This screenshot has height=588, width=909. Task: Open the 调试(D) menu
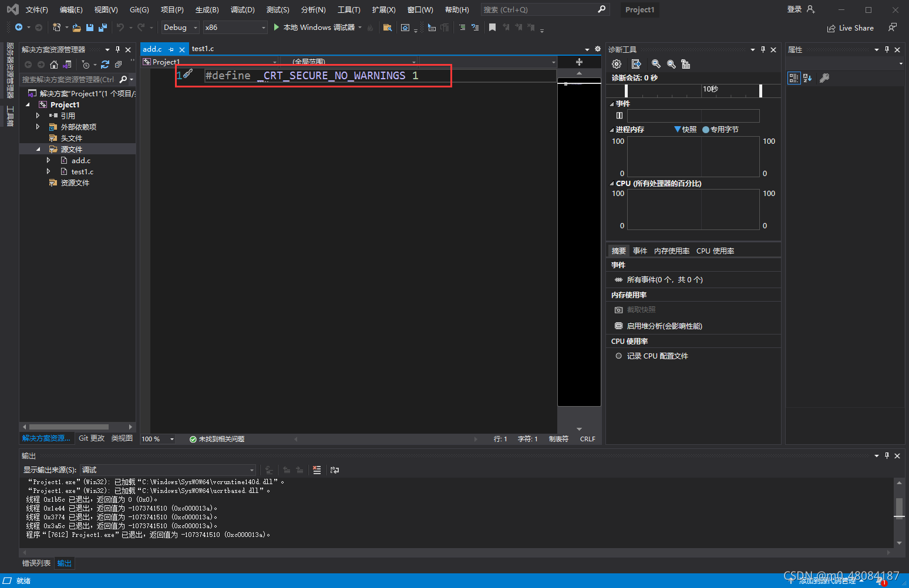(243, 9)
